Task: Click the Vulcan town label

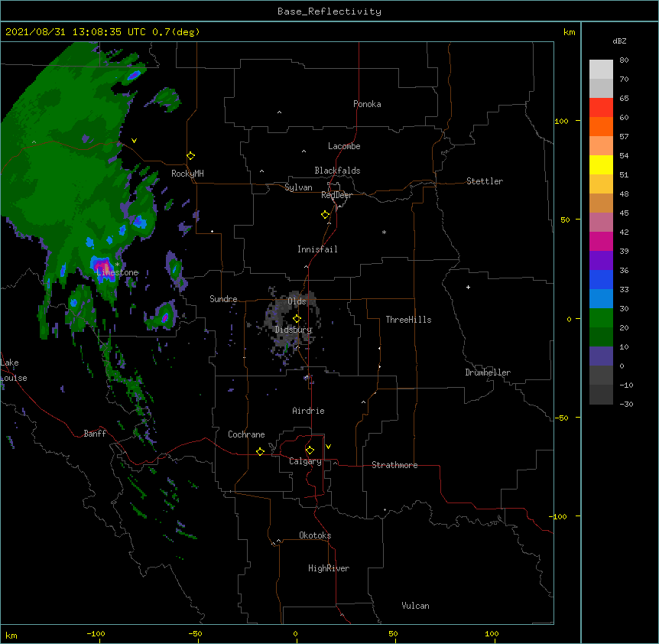Action: click(415, 606)
